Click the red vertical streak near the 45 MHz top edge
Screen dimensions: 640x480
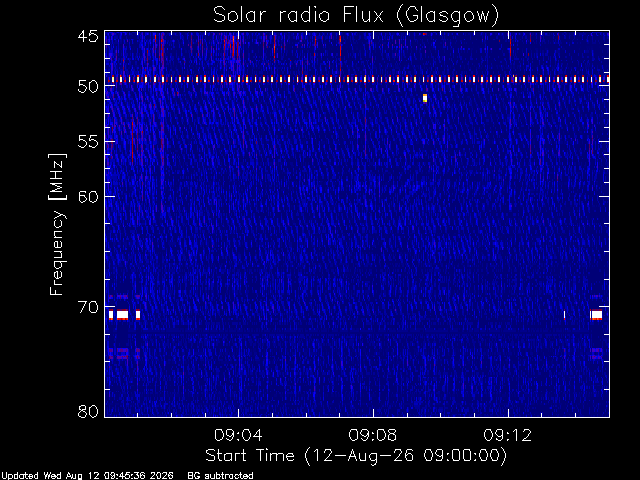coord(340,49)
